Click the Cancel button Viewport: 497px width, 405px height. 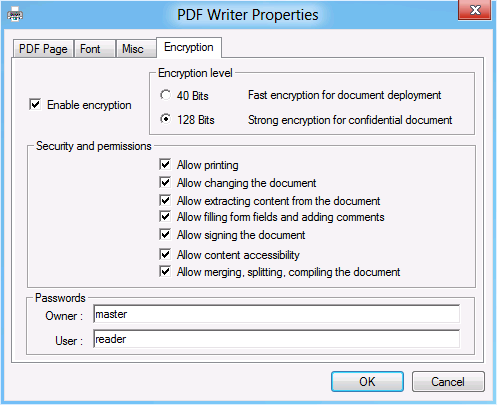pos(448,382)
